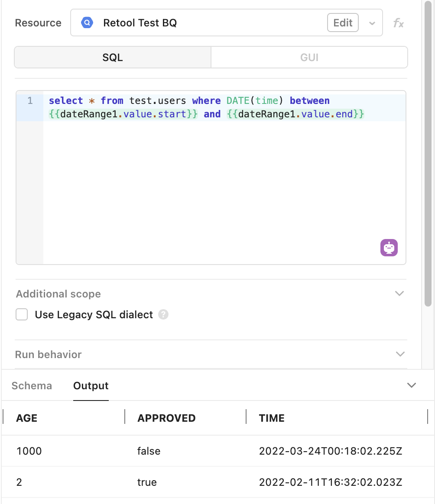The height and width of the screenshot is (504, 435).
Task: Click the fx dynamic resource icon
Action: pyautogui.click(x=398, y=23)
